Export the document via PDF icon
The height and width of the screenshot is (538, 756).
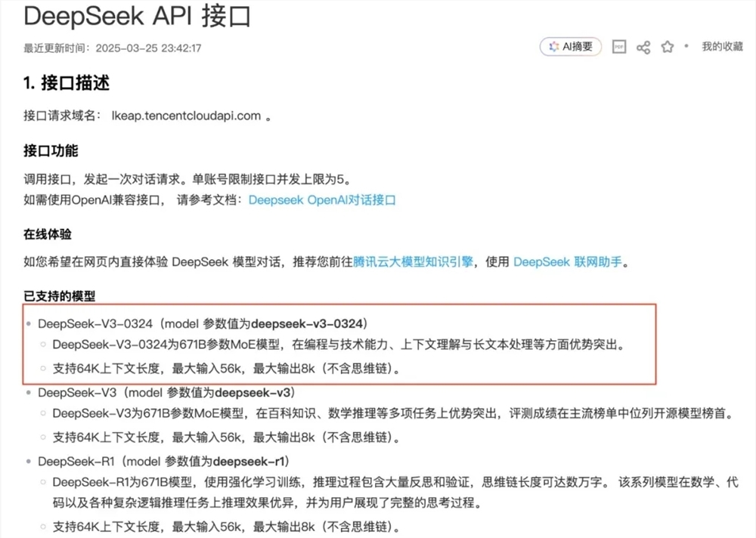click(618, 47)
